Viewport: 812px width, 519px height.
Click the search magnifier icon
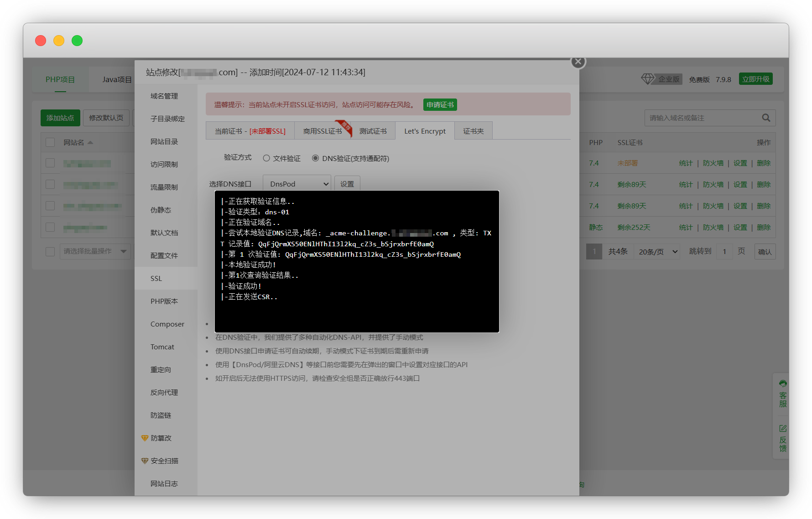pyautogui.click(x=766, y=118)
